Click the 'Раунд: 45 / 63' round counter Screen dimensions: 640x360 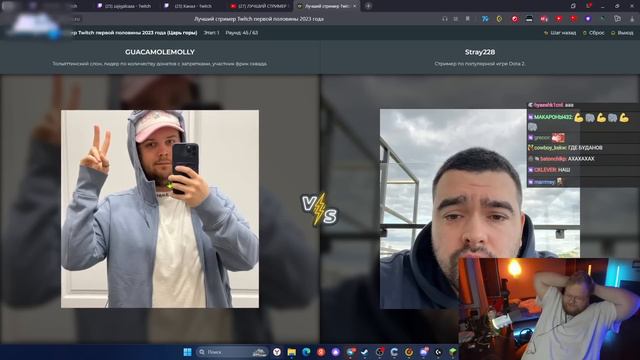point(242,33)
